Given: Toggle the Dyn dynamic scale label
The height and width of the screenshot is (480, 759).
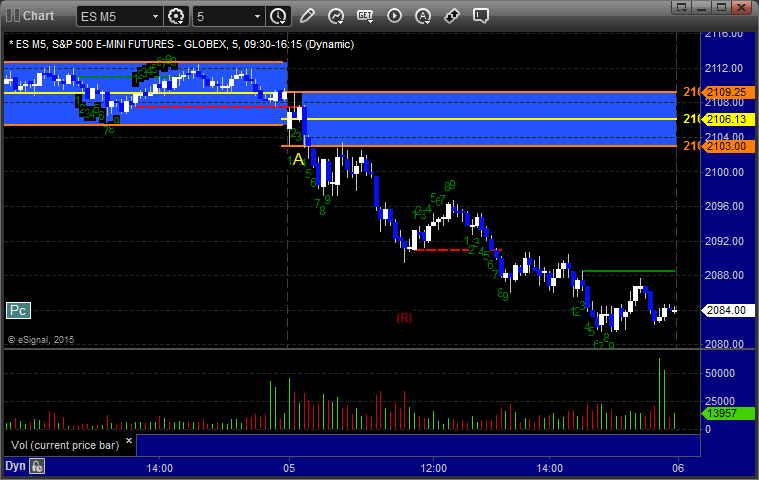Looking at the screenshot, I should 15,466.
